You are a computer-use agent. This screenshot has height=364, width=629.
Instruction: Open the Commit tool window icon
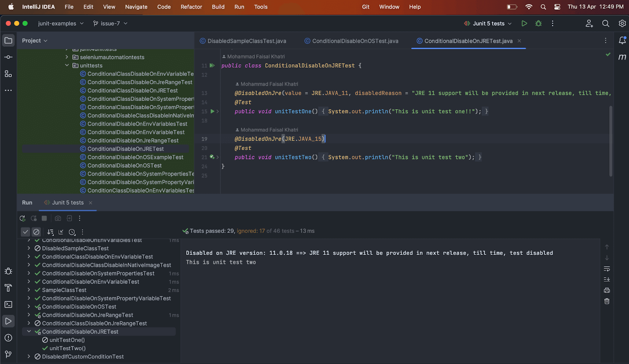click(8, 57)
